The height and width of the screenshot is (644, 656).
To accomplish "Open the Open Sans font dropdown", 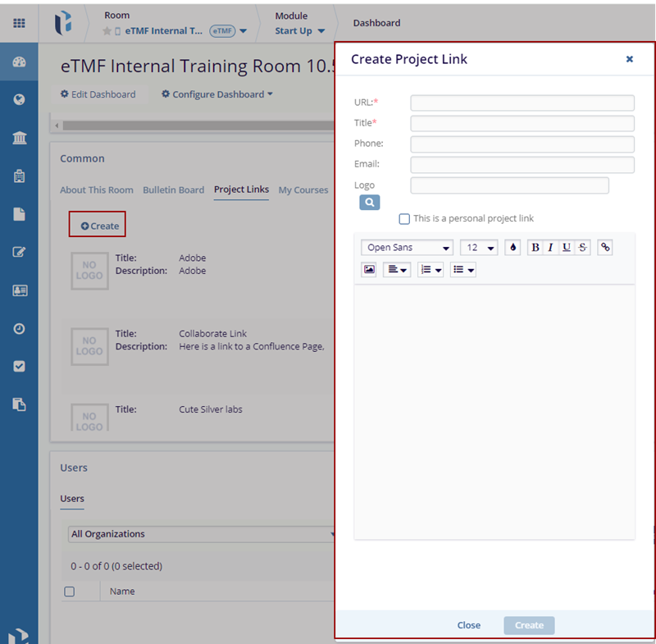I will point(408,248).
